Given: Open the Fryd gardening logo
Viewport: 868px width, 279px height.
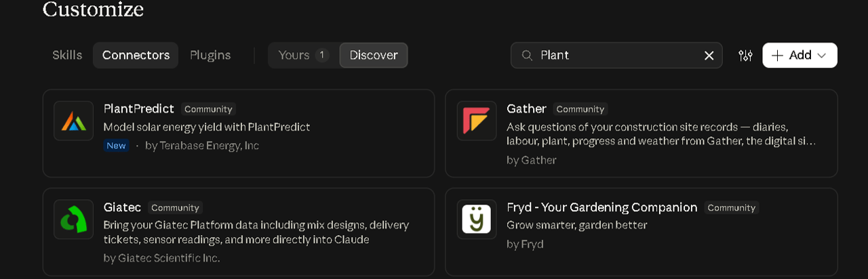Looking at the screenshot, I should click(477, 219).
